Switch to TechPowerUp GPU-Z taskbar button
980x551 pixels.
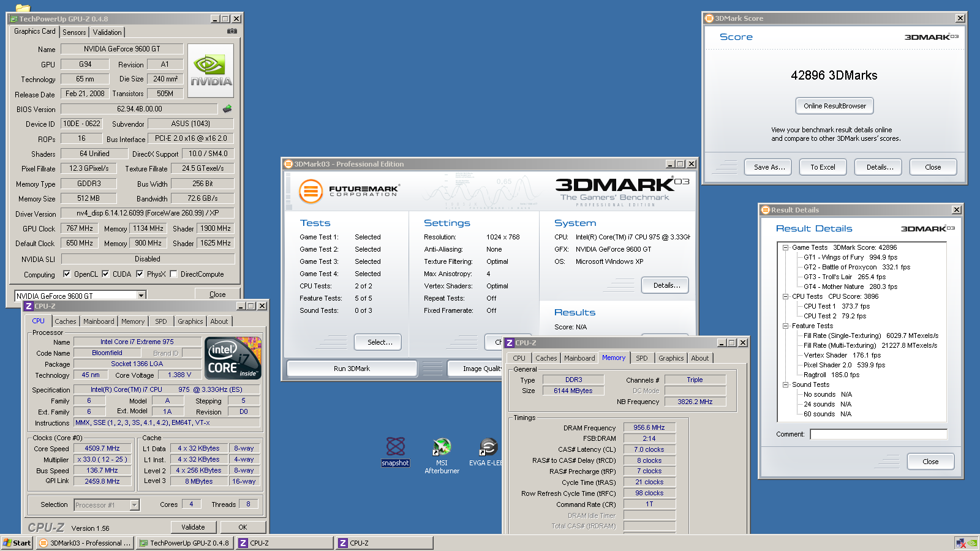[x=185, y=543]
